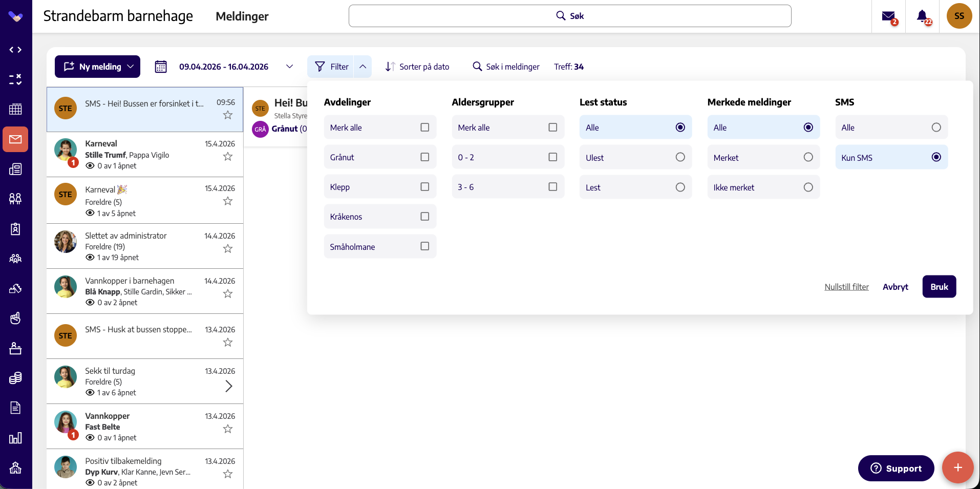Click Sorter på dato option

[x=417, y=67]
